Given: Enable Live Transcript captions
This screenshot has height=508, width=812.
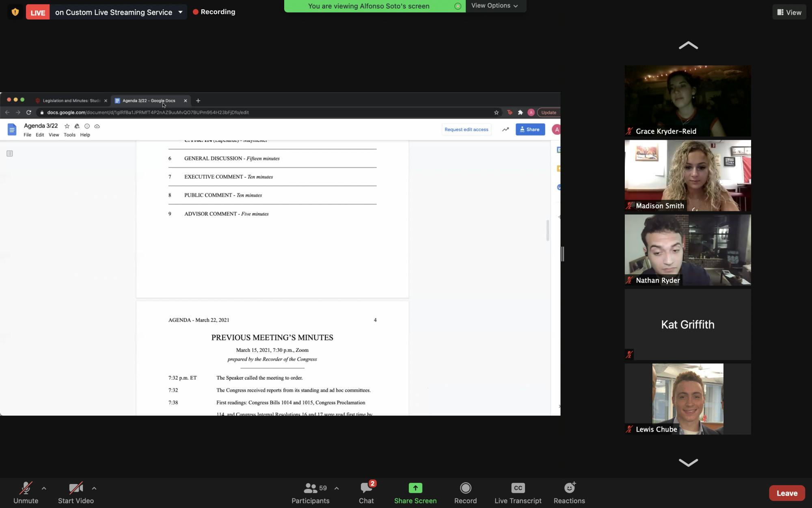Looking at the screenshot, I should [x=518, y=493].
